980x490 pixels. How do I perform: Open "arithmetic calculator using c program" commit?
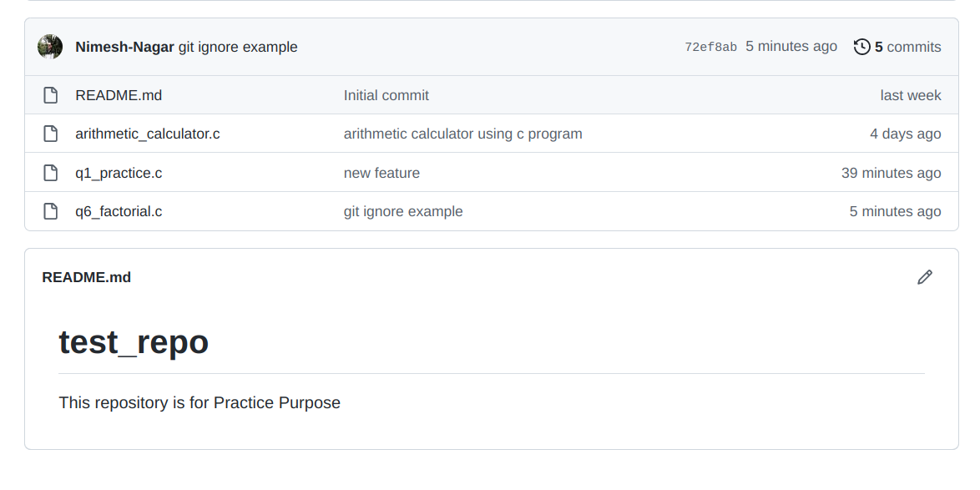point(462,134)
